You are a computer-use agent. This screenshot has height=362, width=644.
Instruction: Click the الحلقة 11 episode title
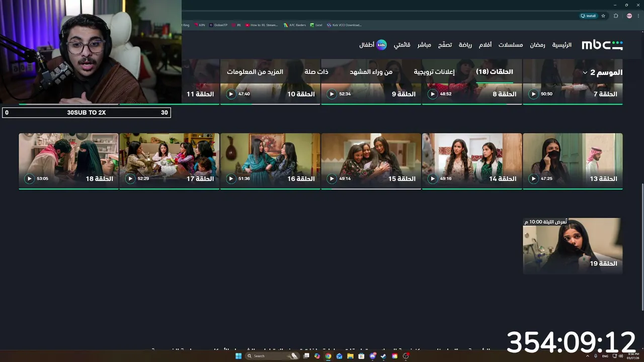pyautogui.click(x=200, y=94)
